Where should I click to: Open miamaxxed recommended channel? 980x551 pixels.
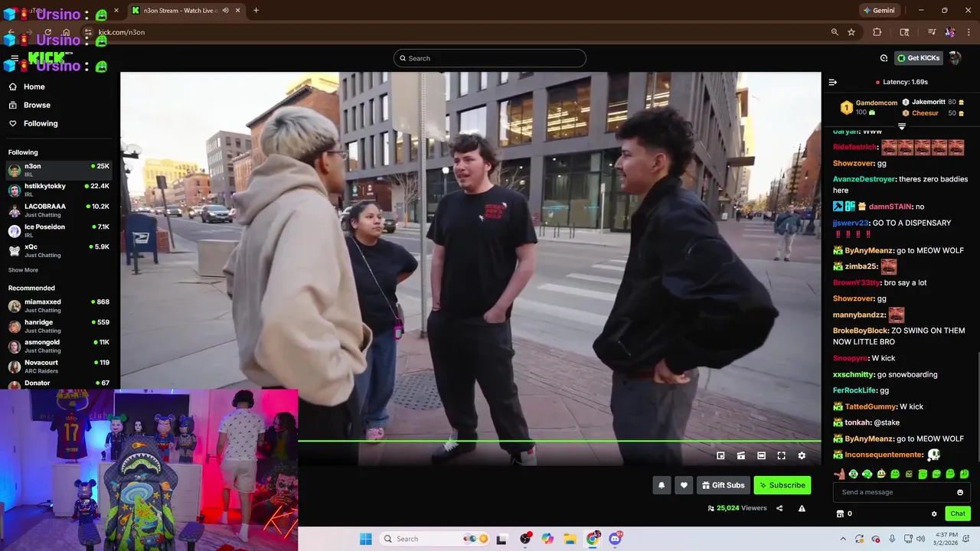[x=58, y=305]
